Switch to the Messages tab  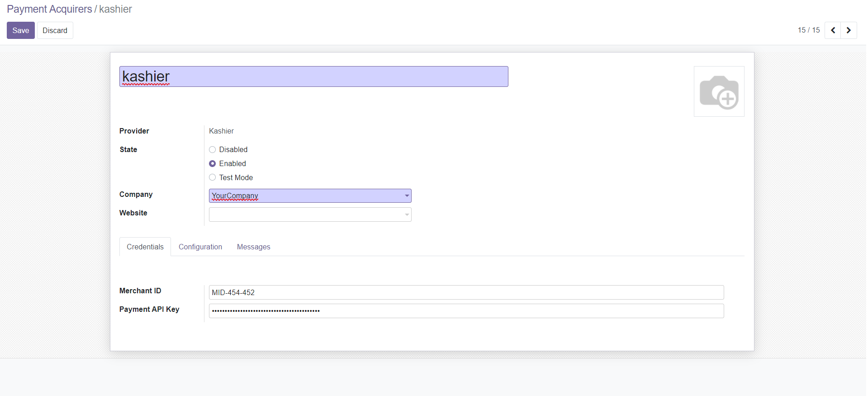coord(253,247)
